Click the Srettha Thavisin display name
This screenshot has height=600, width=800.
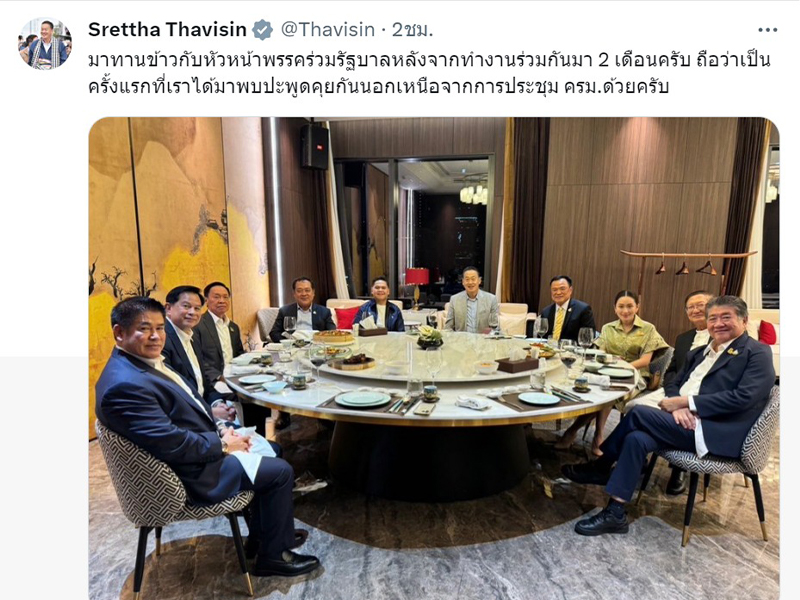coord(167,30)
